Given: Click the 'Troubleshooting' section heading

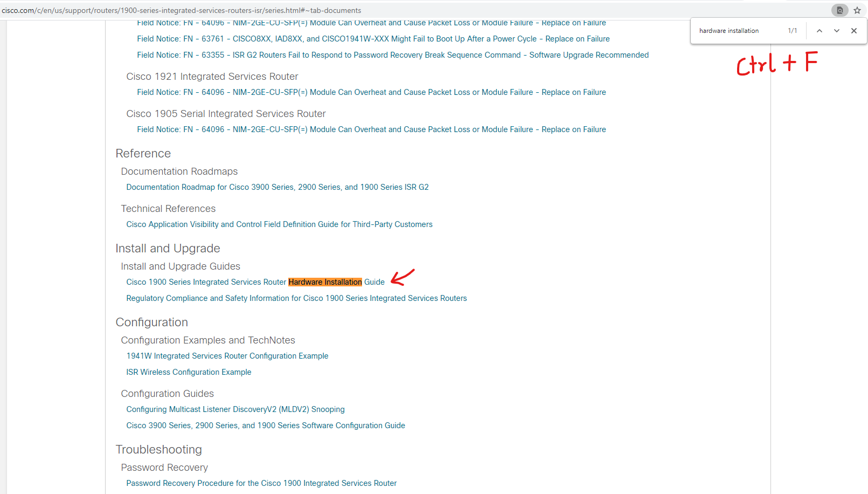Looking at the screenshot, I should (159, 450).
